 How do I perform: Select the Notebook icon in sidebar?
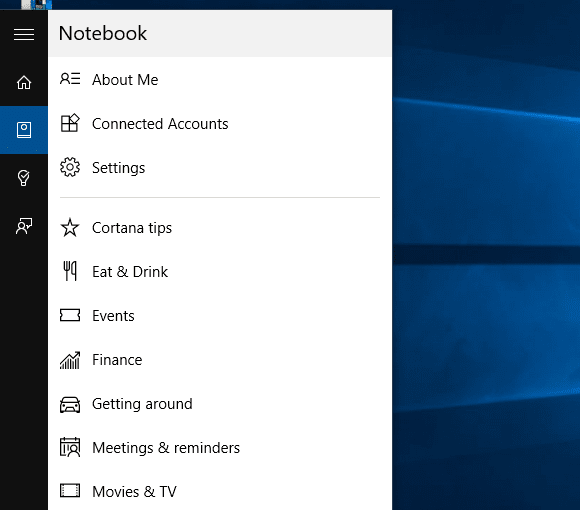24,130
